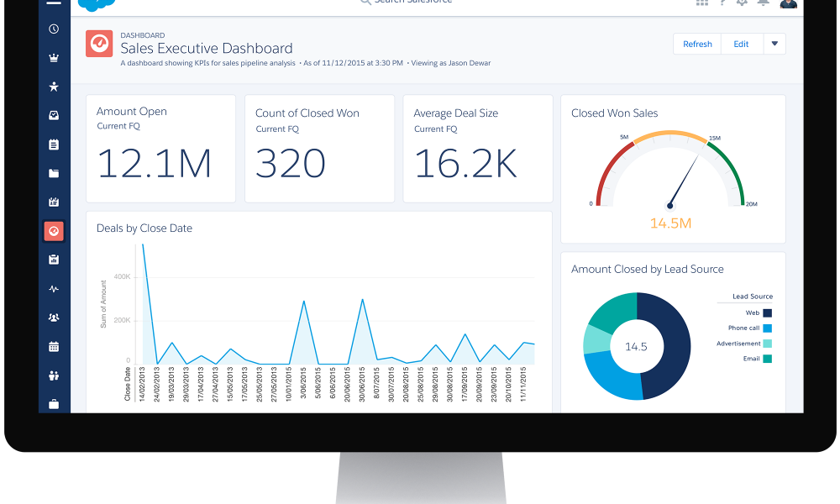The width and height of the screenshot is (840, 504).
Task: Select the Email legend color swatch
Action: 767,359
